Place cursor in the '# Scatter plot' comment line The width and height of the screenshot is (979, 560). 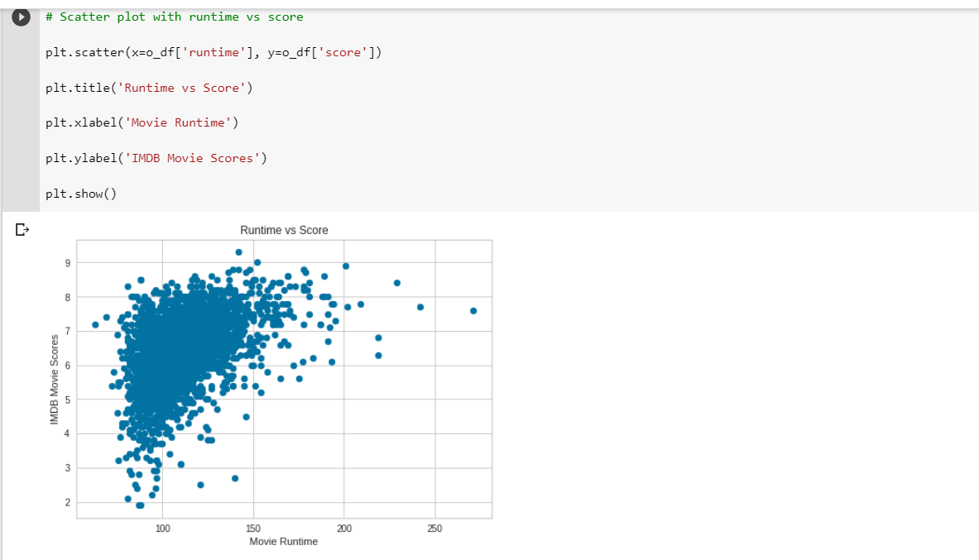[x=174, y=17]
